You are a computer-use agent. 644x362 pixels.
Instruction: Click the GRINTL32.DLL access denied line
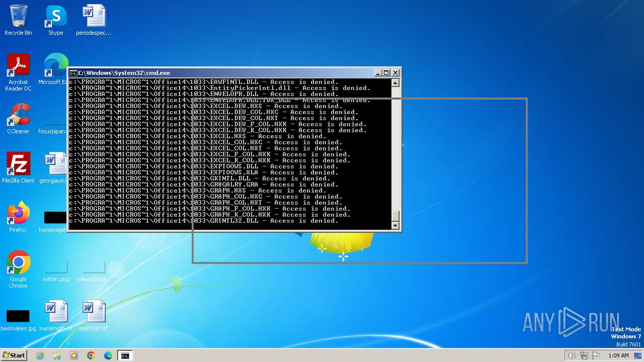204,221
